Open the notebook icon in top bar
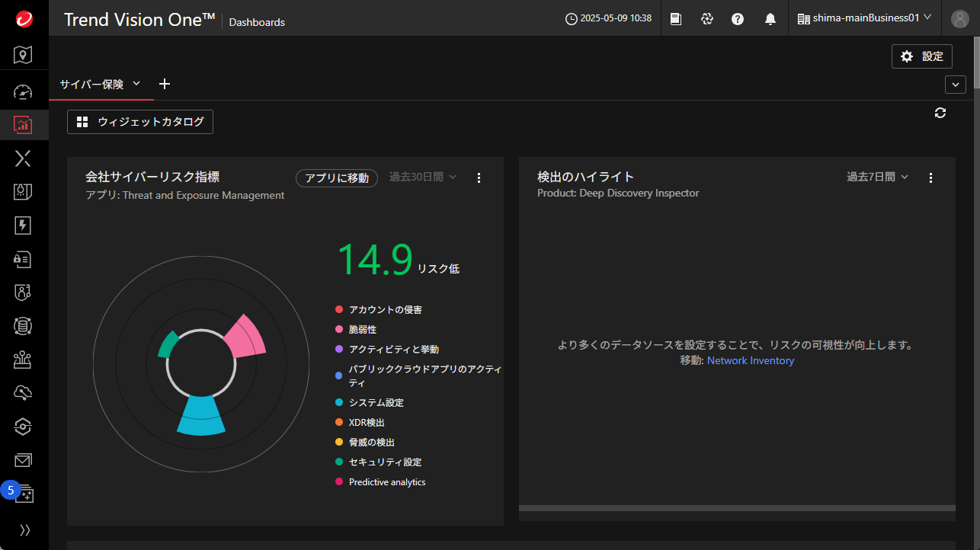The height and width of the screenshot is (550, 980). 676,18
